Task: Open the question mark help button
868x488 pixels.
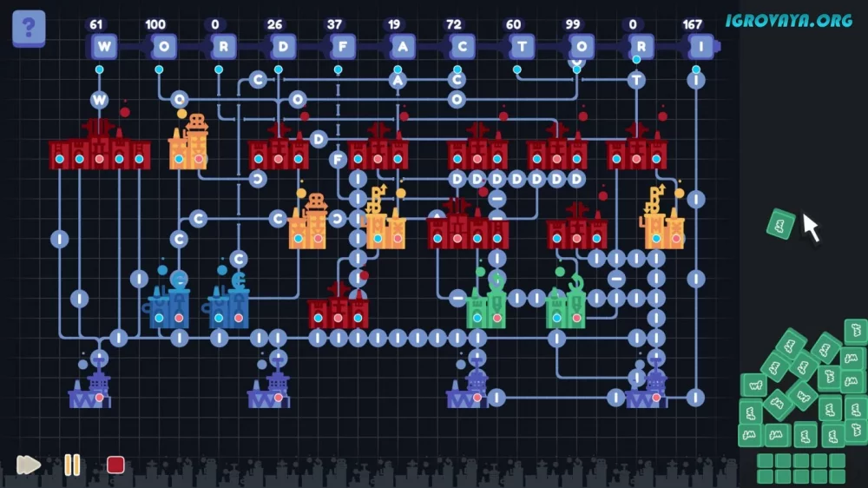Action: pyautogui.click(x=29, y=29)
